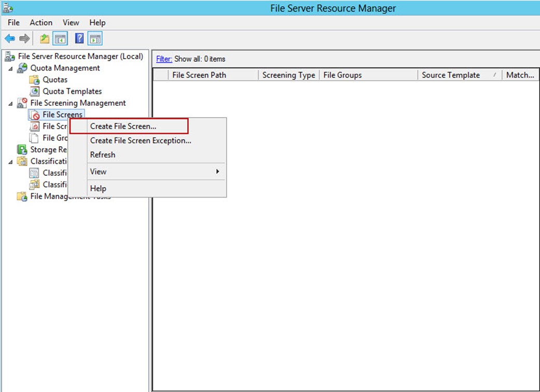Viewport: 540px width, 392px height.
Task: Click the Storage Reports Management icon
Action: tap(22, 149)
